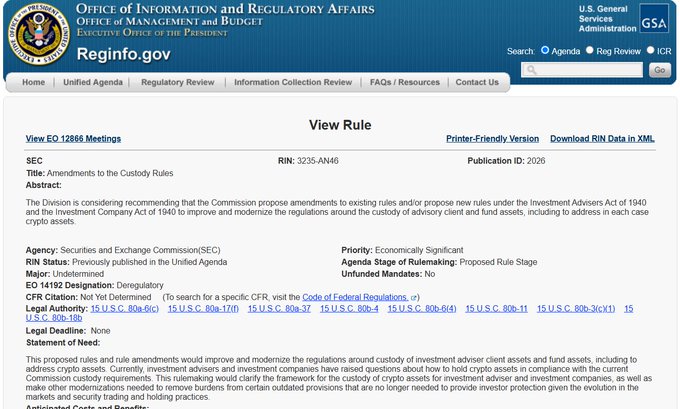
Task: Open legal authority 15 U.S.C. 80a-17(f)
Action: pos(203,309)
